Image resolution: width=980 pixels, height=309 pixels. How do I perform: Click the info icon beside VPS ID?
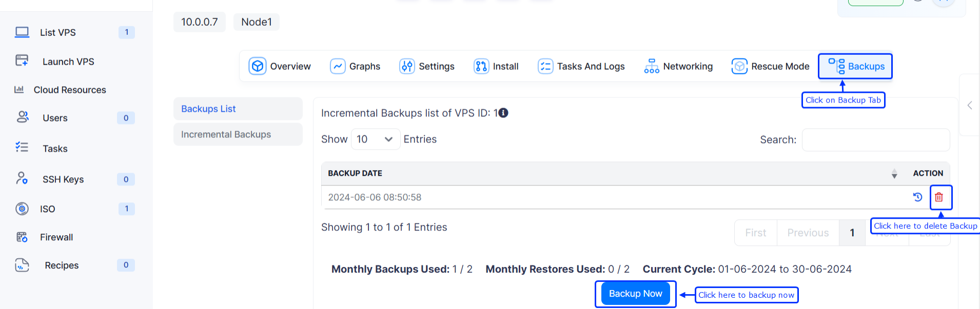503,113
